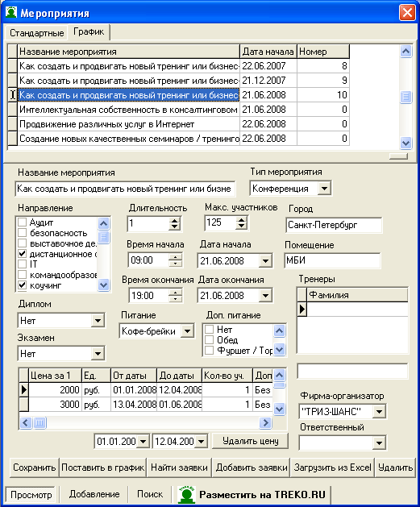Image resolution: width=420 pixels, height=507 pixels.
Task: Click the price table scroll-right arrow
Action: [265, 422]
